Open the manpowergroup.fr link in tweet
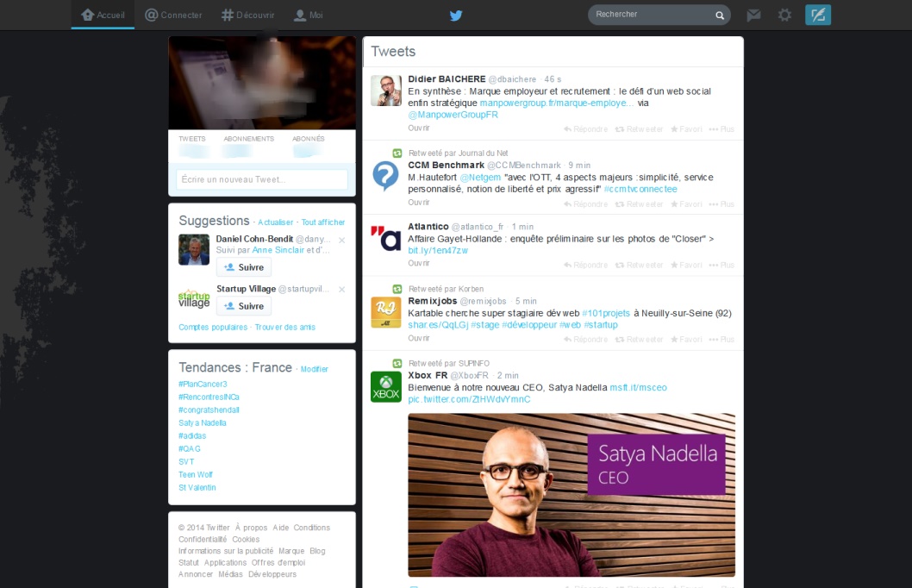This screenshot has height=588, width=912. click(x=557, y=103)
